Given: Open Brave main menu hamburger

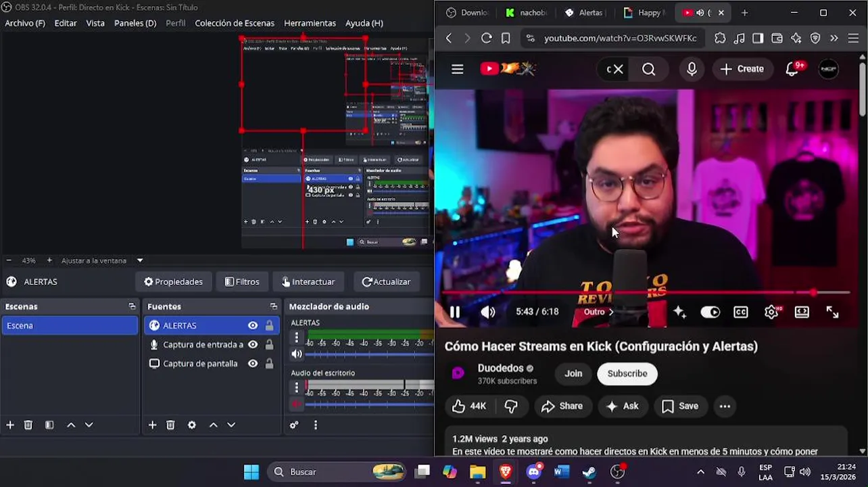Looking at the screenshot, I should (853, 39).
